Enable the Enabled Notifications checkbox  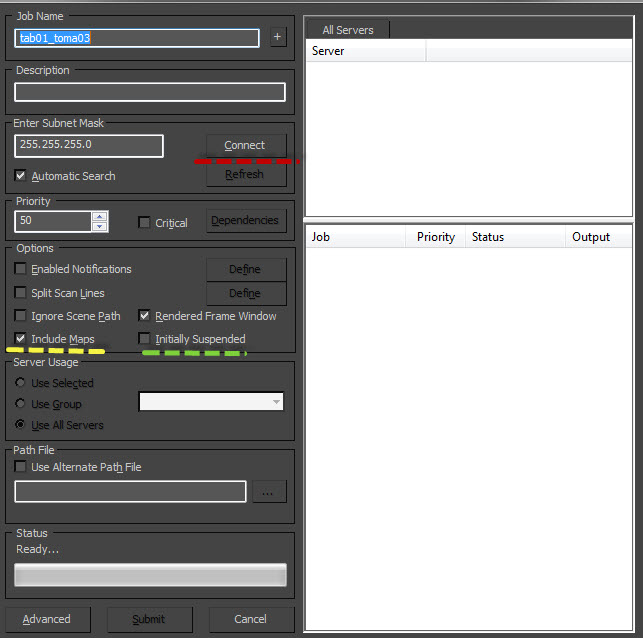[20, 269]
